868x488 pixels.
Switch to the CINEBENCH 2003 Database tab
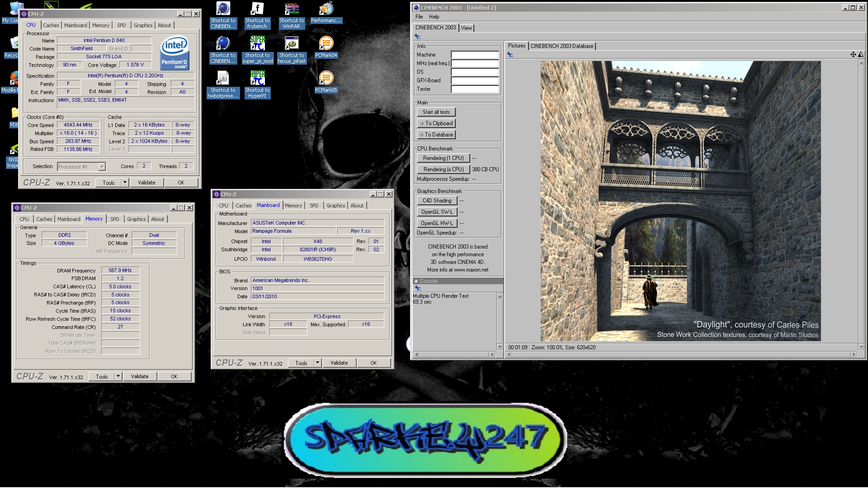(x=561, y=46)
